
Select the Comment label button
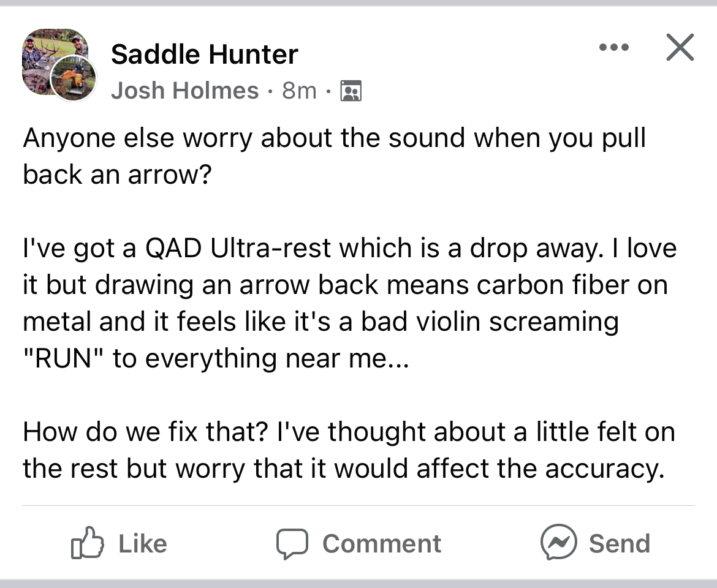[382, 544]
